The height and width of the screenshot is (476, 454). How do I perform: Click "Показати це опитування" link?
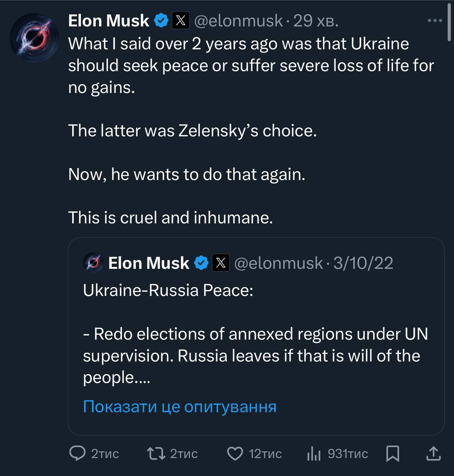(179, 406)
